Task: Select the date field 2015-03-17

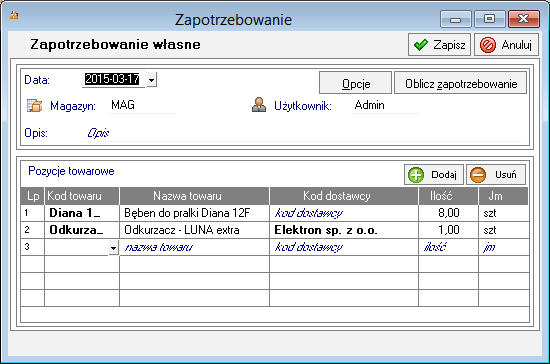Action: coord(112,79)
